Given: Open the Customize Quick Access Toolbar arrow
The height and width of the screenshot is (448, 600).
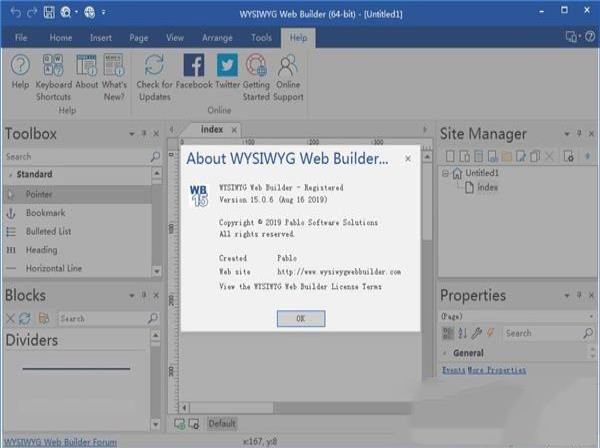Looking at the screenshot, I should [x=103, y=13].
